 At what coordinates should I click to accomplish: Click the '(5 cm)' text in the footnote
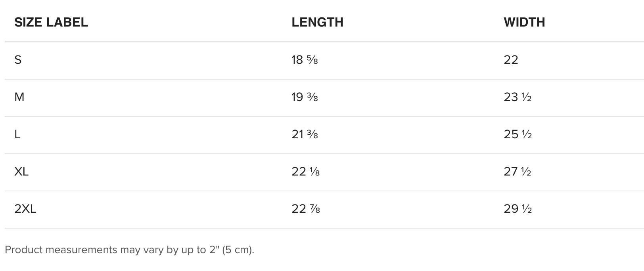(238, 250)
